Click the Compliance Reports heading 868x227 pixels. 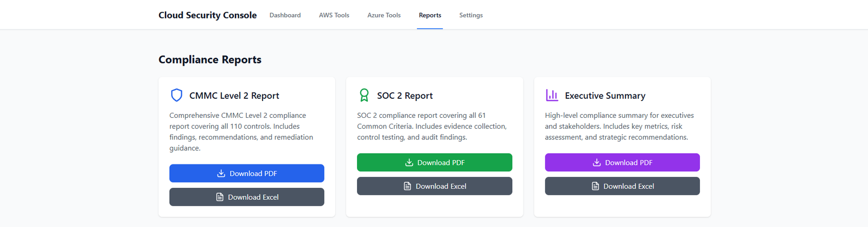tap(210, 60)
